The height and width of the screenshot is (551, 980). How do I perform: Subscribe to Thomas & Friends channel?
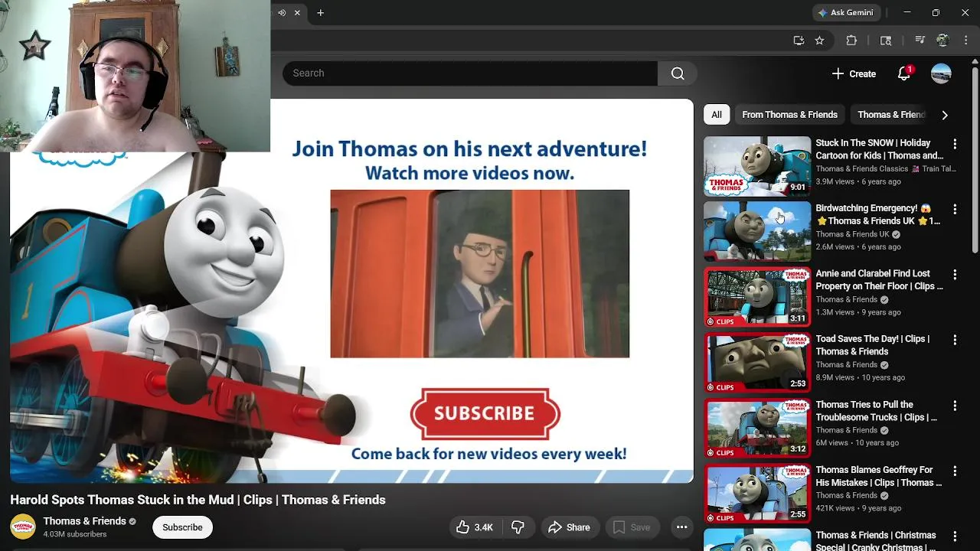[182, 527]
